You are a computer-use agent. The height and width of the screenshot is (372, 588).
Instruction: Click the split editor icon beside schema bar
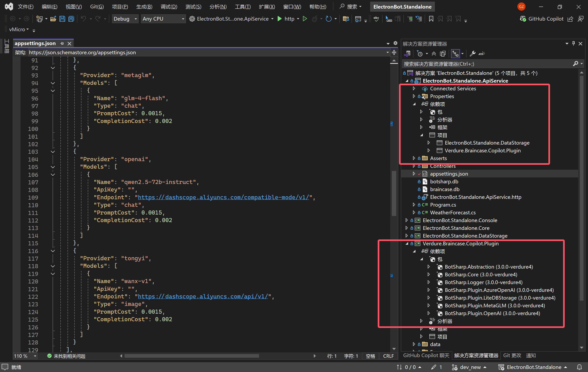pyautogui.click(x=394, y=52)
